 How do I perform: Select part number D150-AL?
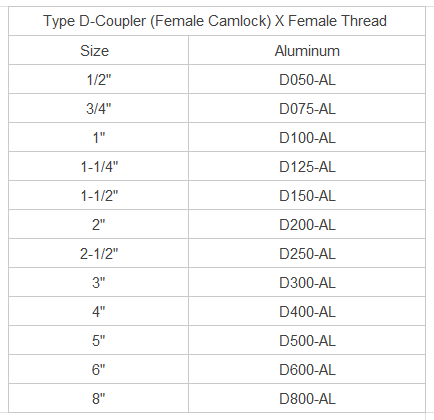click(307, 196)
